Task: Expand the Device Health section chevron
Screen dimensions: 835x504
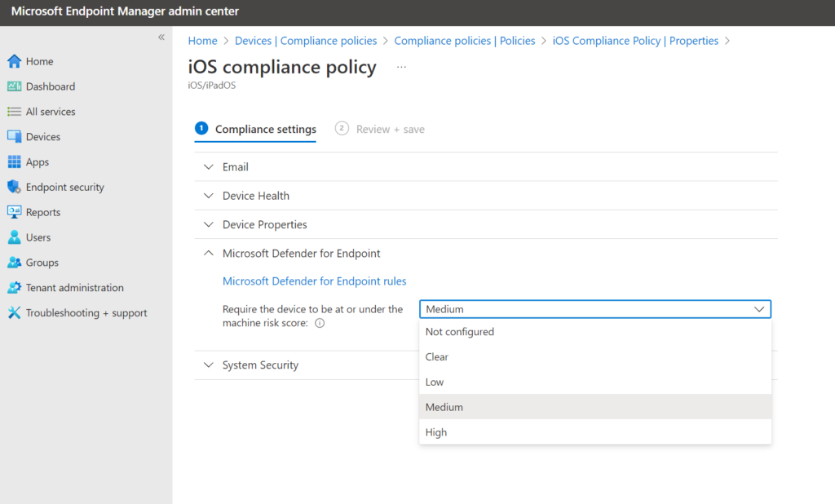Action: (x=209, y=196)
